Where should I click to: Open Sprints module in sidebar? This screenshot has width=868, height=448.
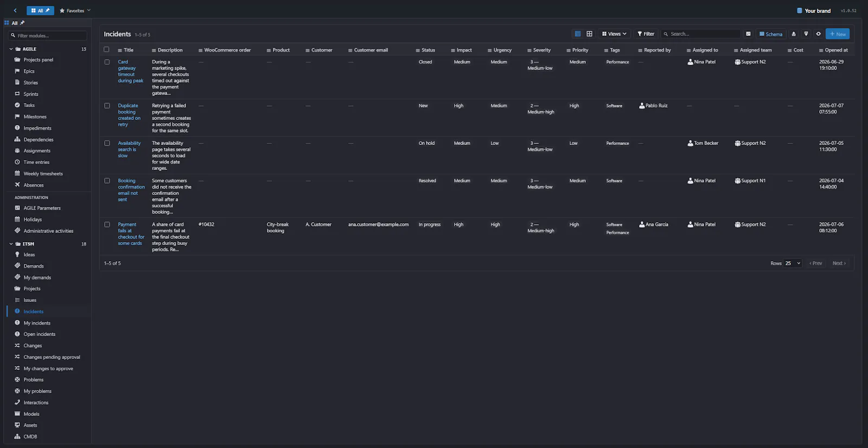coord(30,94)
